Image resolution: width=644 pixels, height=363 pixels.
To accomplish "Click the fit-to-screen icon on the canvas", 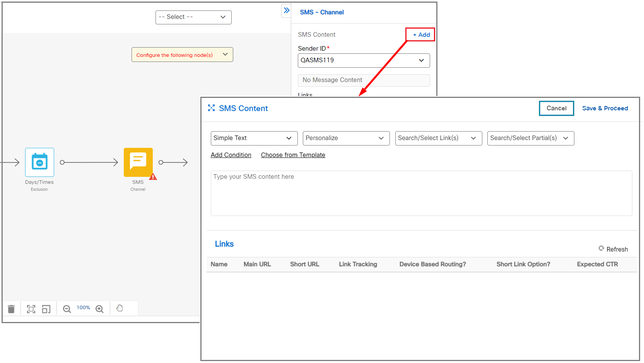I will [x=31, y=308].
